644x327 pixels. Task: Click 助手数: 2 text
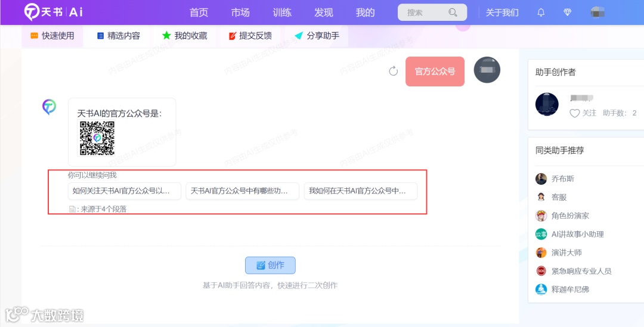click(620, 113)
